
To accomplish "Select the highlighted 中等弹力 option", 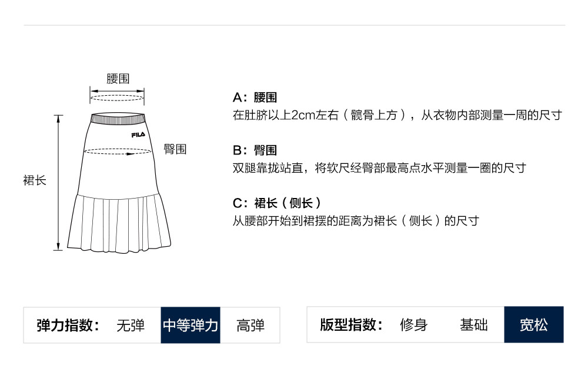I will click(191, 325).
